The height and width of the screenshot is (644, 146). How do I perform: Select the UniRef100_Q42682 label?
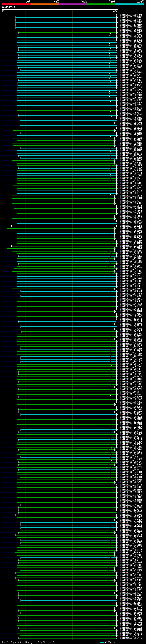click(131, 58)
